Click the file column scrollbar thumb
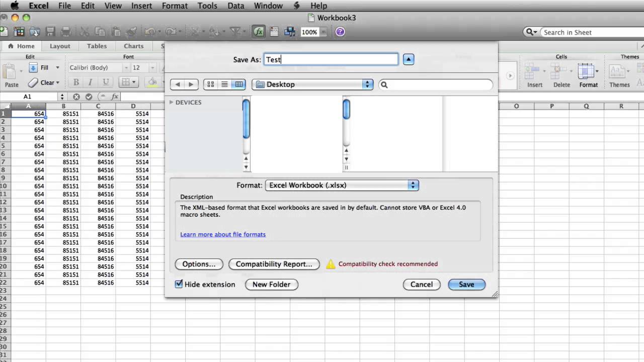The image size is (644, 362). (x=347, y=109)
